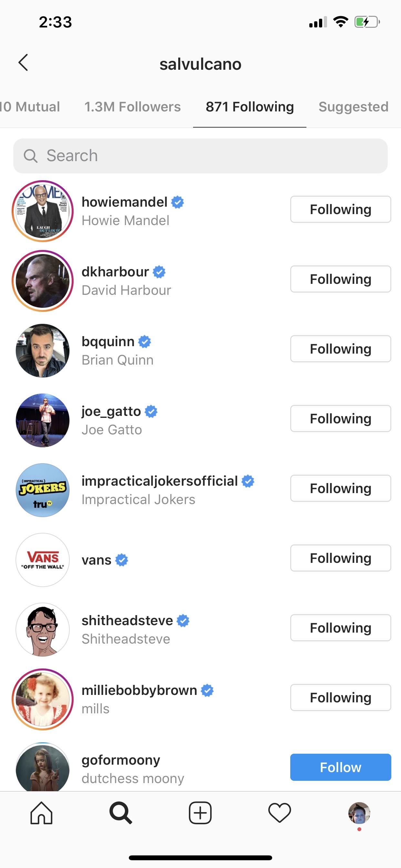This screenshot has height=868, width=401.
Task: Unfollow howiemandel via Following button
Action: tap(340, 209)
